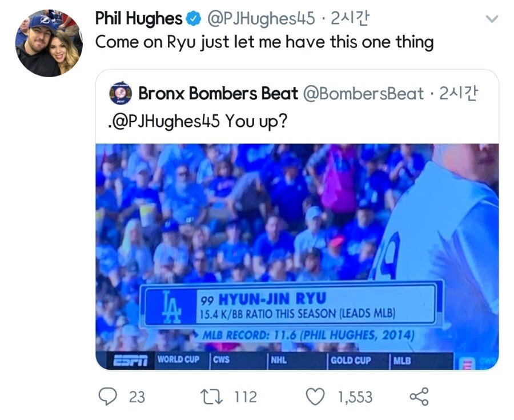Click Bronx Bombers Beat's small avatar
Viewport: 514px width, 420px height.
(121, 93)
